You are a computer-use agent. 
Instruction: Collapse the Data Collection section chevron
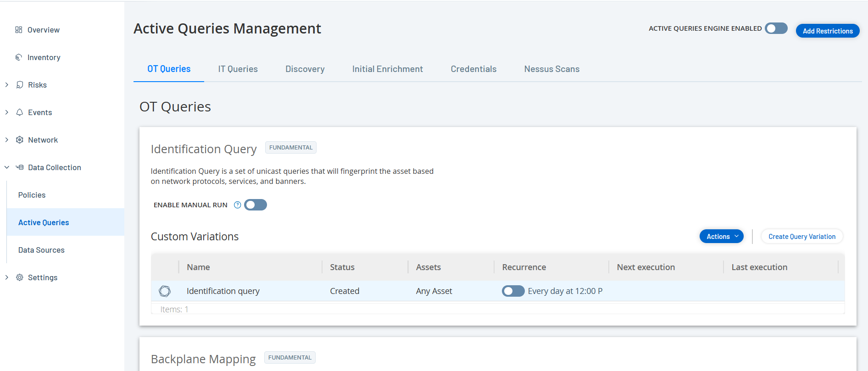[7, 167]
